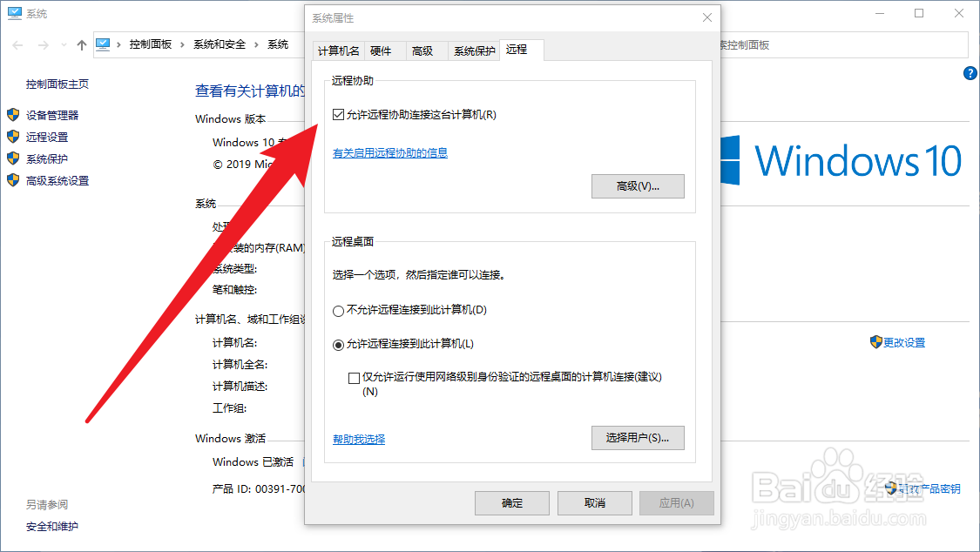980x552 pixels.
Task: Click the search control panel box
Action: point(844,45)
